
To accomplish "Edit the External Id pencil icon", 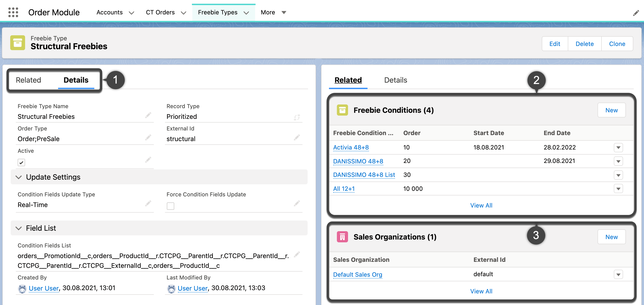I will coord(297,137).
